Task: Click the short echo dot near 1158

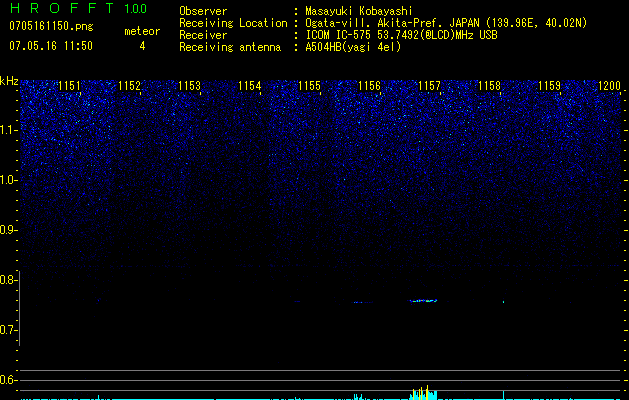Action: click(503, 302)
